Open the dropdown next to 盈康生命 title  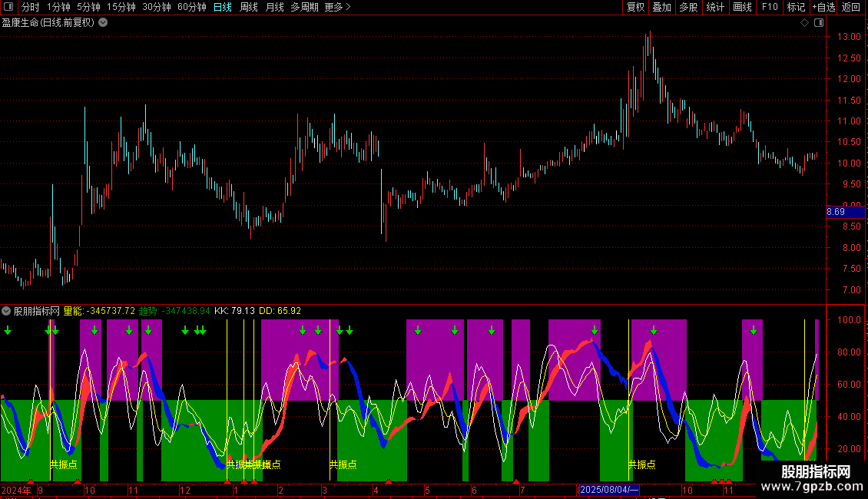103,23
